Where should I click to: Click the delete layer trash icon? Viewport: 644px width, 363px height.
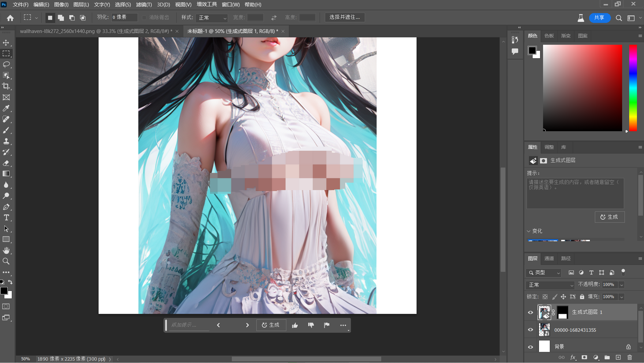[630, 357]
